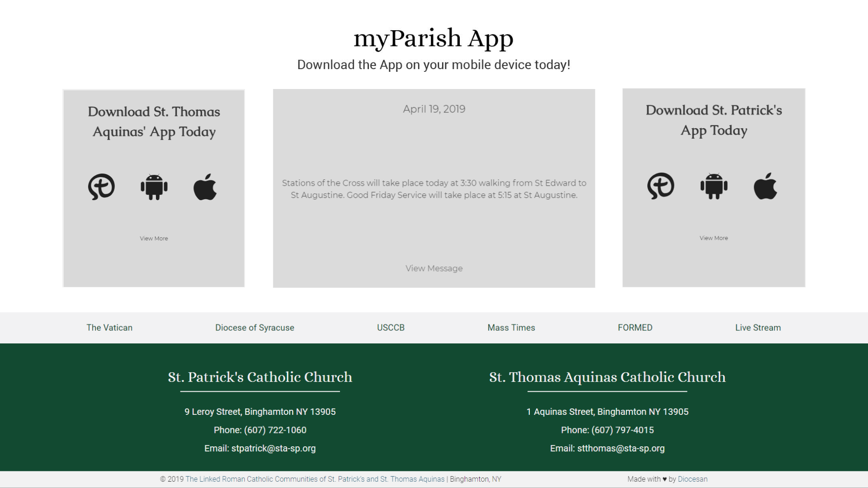Visit the USCCB link

[391, 328]
